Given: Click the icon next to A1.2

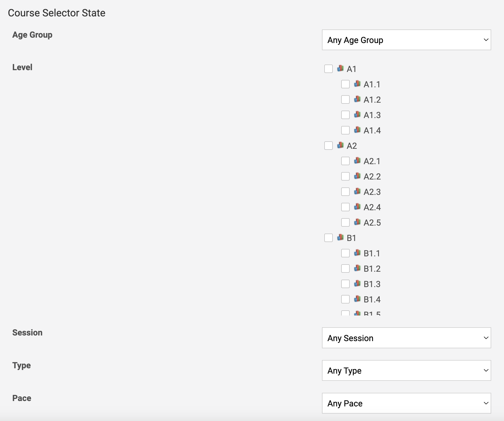Looking at the screenshot, I should tap(357, 99).
